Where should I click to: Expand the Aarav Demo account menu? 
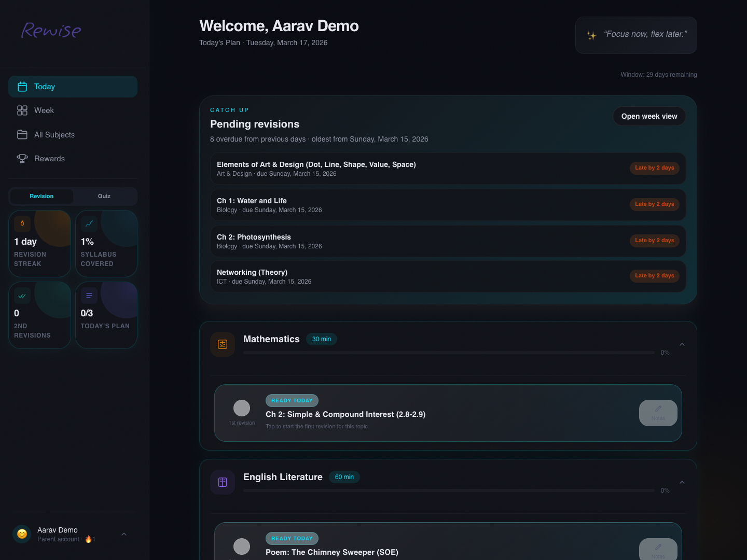[x=124, y=534]
